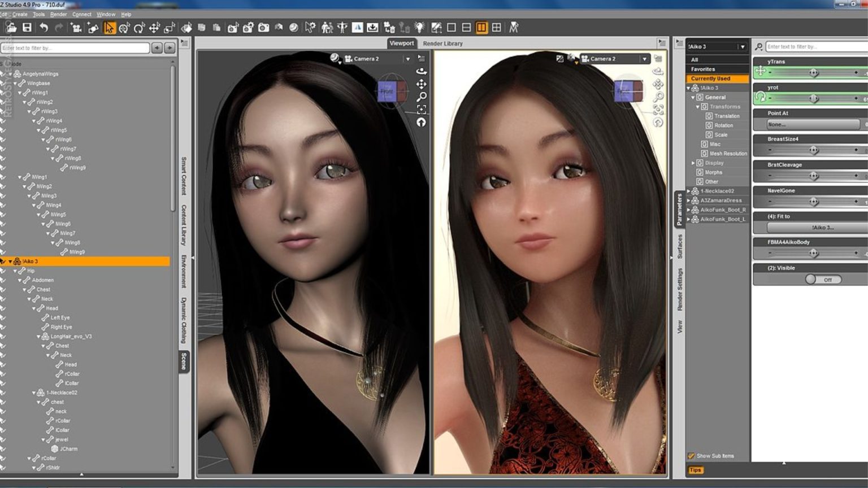The height and width of the screenshot is (488, 868).
Task: Select the Rotate tool in toolbar
Action: (x=139, y=28)
